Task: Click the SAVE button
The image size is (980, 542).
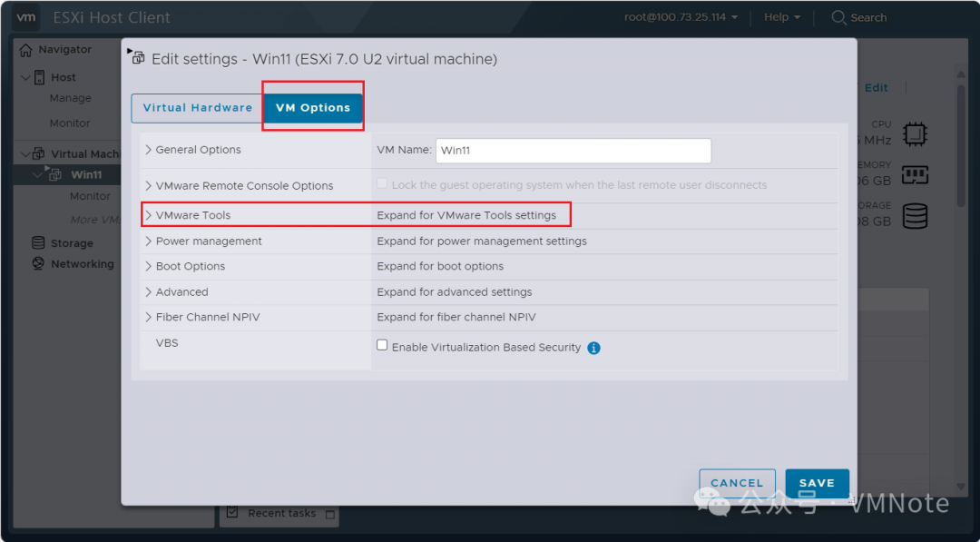Action: point(817,483)
